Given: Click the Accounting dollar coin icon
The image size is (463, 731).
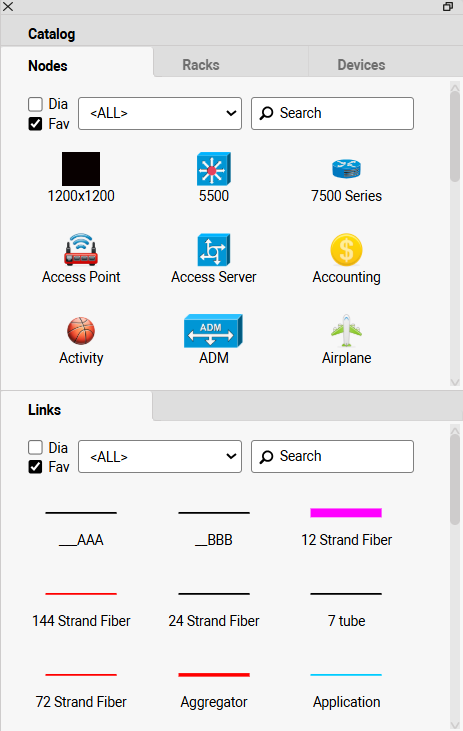Looking at the screenshot, I should point(346,249).
